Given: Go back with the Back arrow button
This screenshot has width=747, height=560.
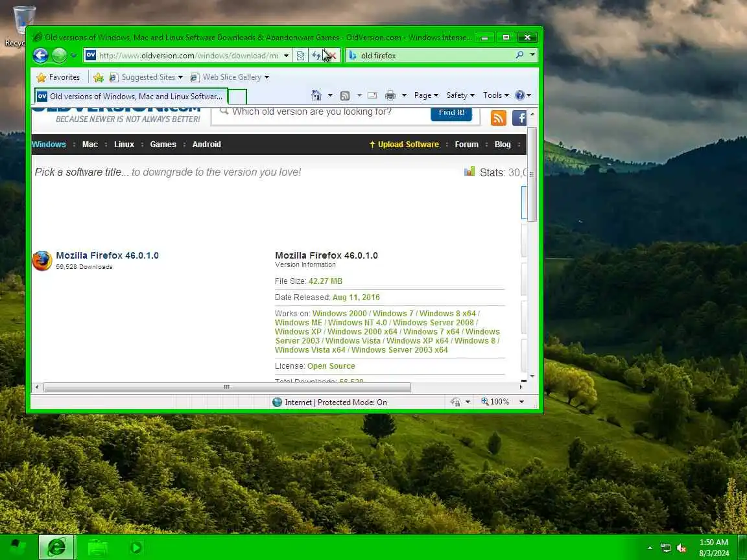Looking at the screenshot, I should [40, 56].
